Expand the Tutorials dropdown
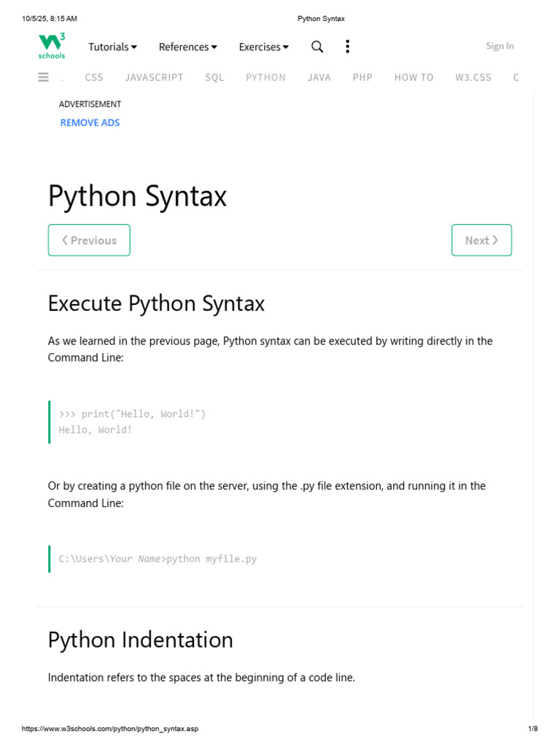 (112, 47)
